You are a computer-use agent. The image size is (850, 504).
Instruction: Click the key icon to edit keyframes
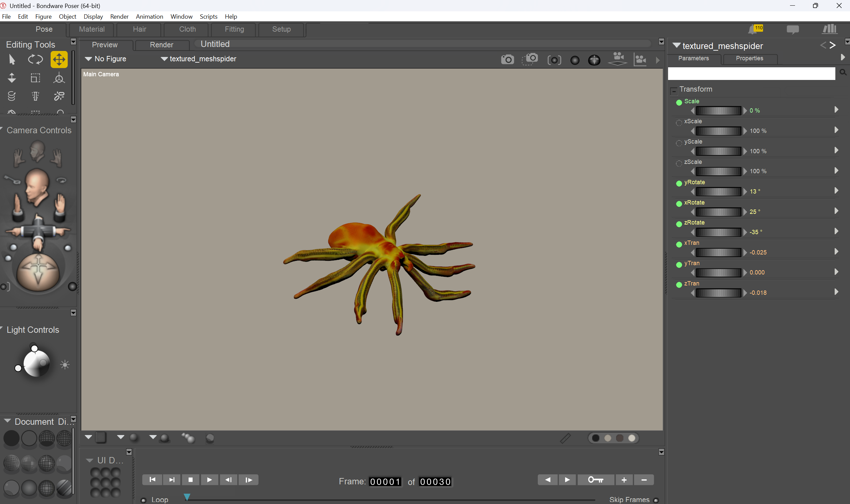[x=595, y=480]
